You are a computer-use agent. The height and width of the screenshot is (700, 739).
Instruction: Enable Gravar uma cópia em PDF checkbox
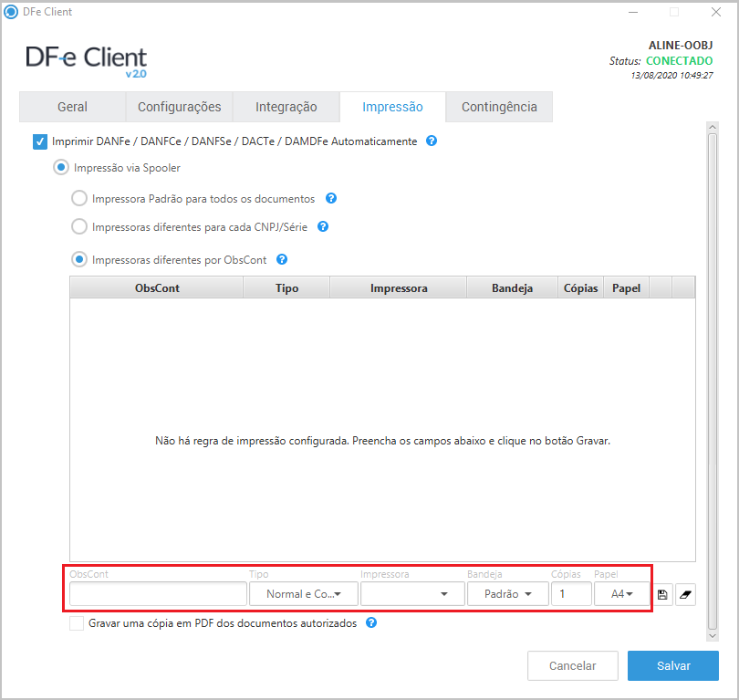click(77, 623)
